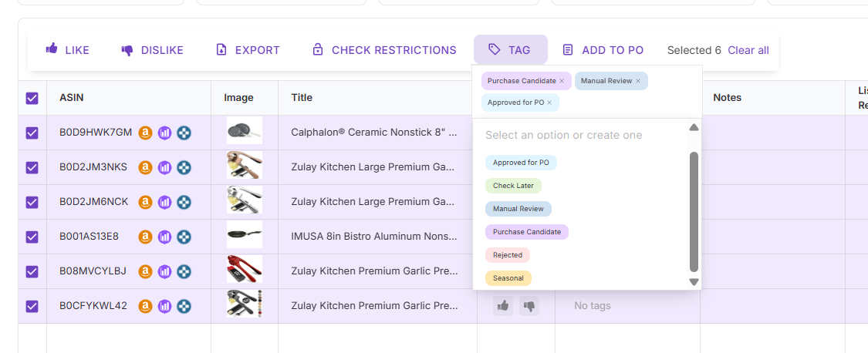
Task: Uncheck the B0CFYKWL42 row checkbox
Action: point(32,305)
